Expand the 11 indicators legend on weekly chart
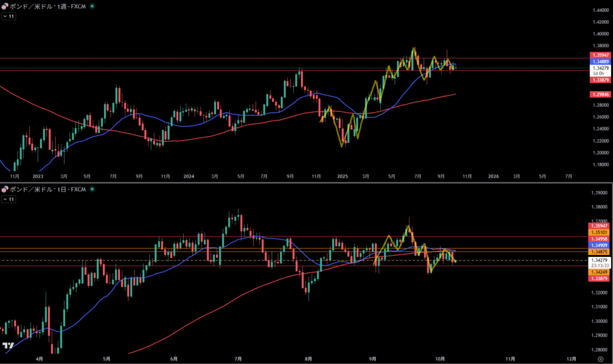Image resolution: width=613 pixels, height=364 pixels. tap(8, 17)
